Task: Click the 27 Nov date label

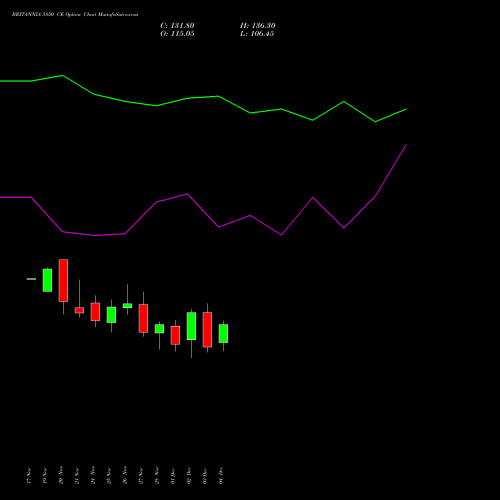Action: 141,475
